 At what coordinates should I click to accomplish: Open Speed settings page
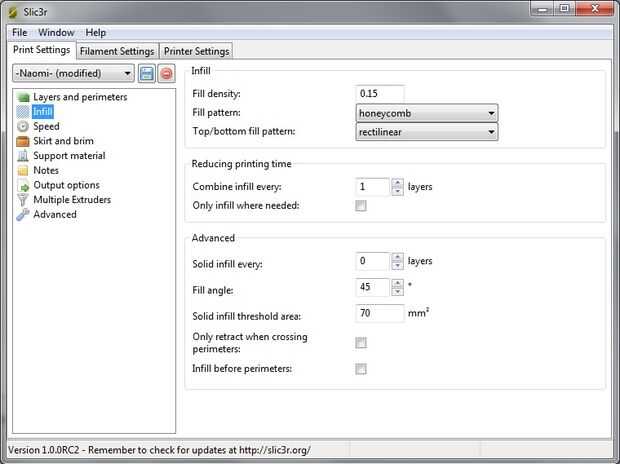[46, 127]
